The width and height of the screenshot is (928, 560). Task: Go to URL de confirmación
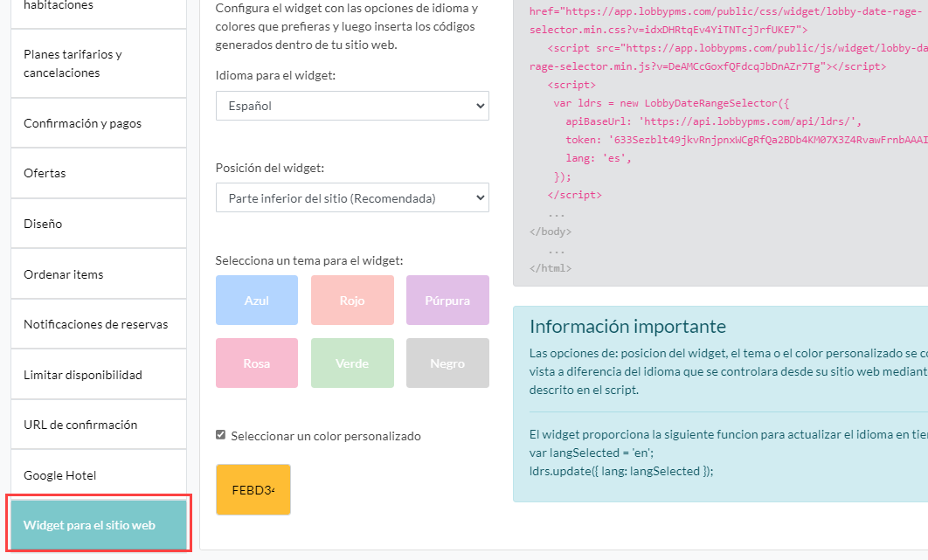(x=98, y=425)
